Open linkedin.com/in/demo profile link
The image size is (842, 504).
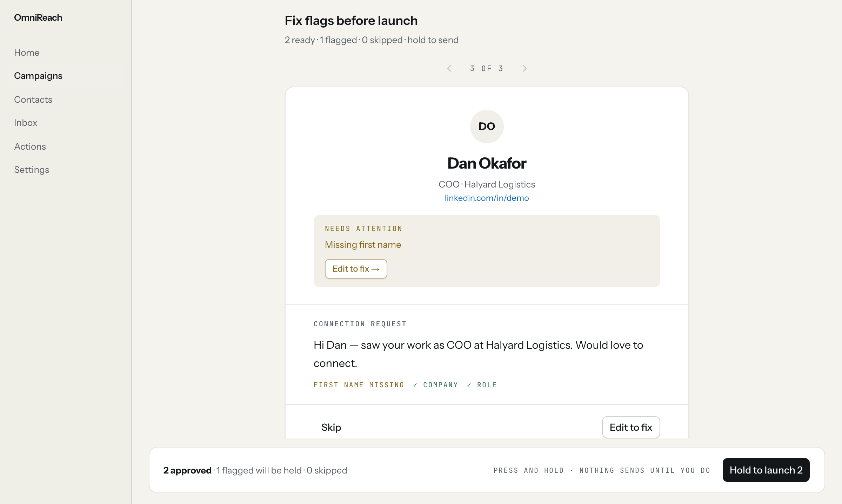click(487, 198)
